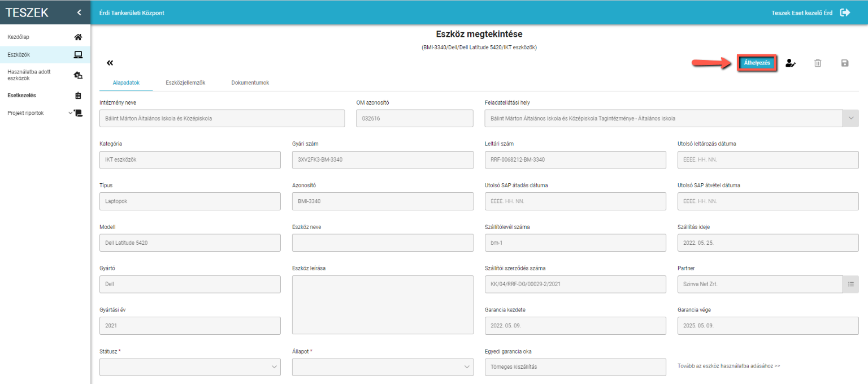This screenshot has width=868, height=384.
Task: Switch to the Dokumentumok tab
Action: tap(250, 83)
